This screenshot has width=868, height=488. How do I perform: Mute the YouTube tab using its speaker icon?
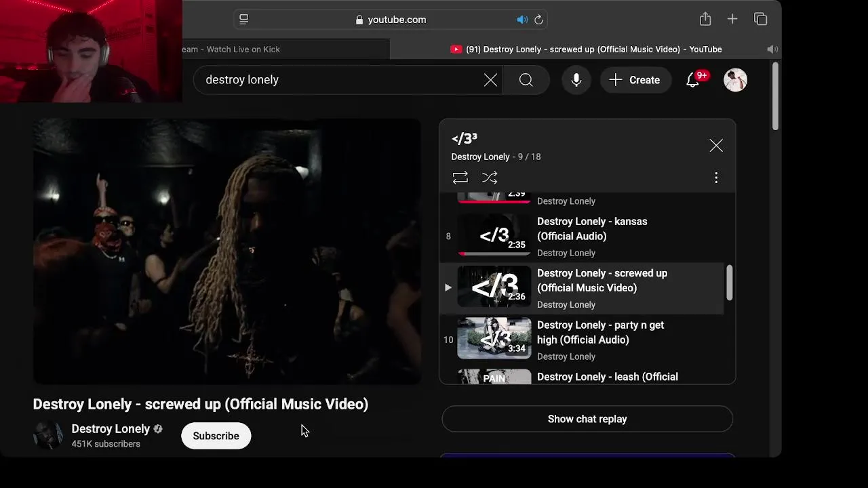[772, 49]
